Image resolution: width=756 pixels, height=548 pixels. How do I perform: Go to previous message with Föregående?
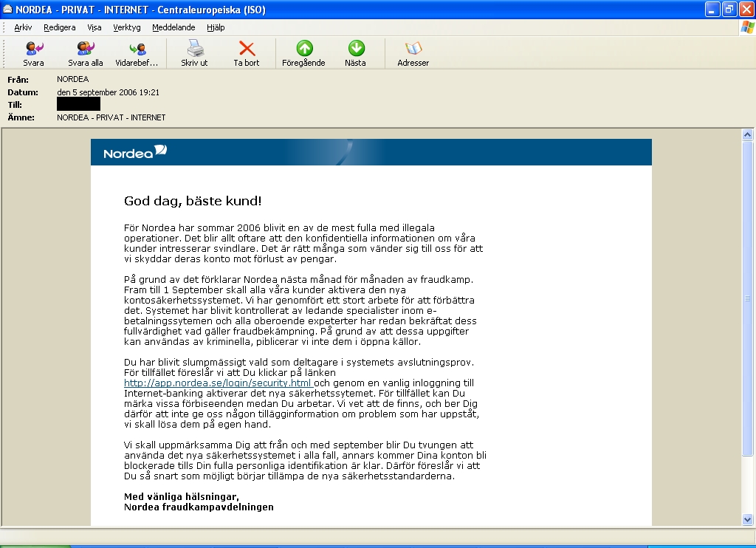pyautogui.click(x=304, y=48)
